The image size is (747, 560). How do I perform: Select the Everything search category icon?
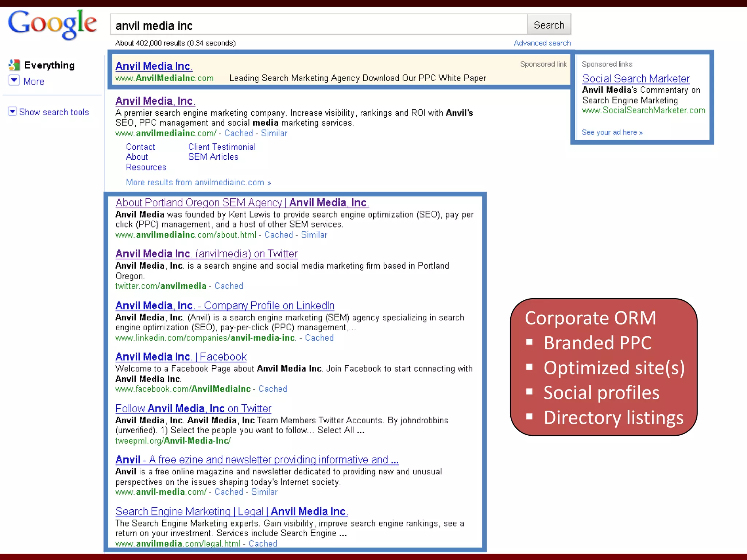[14, 65]
